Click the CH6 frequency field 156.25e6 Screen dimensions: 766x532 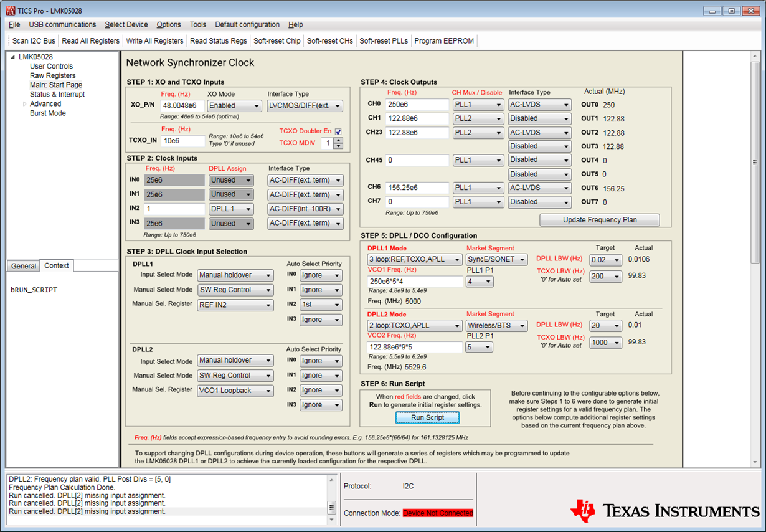pos(417,188)
